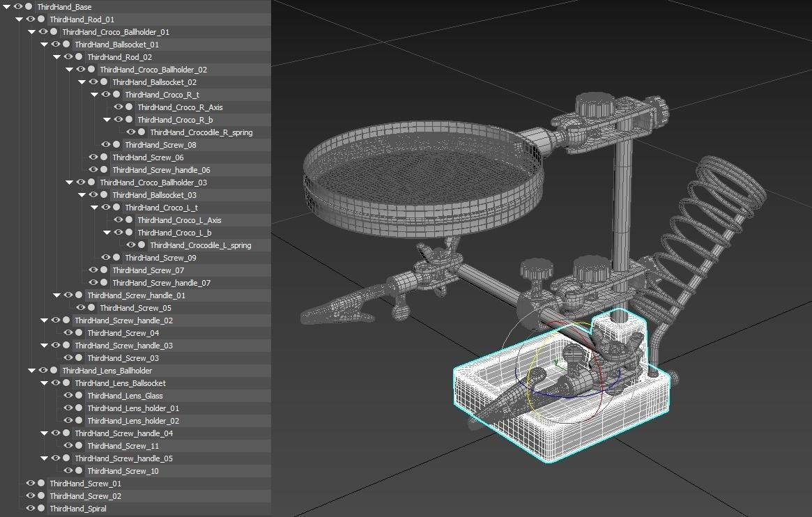Image resolution: width=812 pixels, height=517 pixels.
Task: Hide ThirdHand_Screw_handle_06 with eye icon
Action: pyautogui.click(x=93, y=170)
